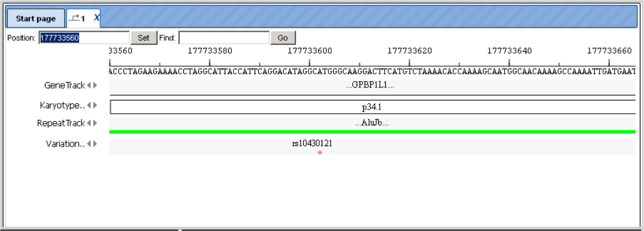Click ruler position 177733640
The height and width of the screenshot is (231, 644).
pos(509,51)
